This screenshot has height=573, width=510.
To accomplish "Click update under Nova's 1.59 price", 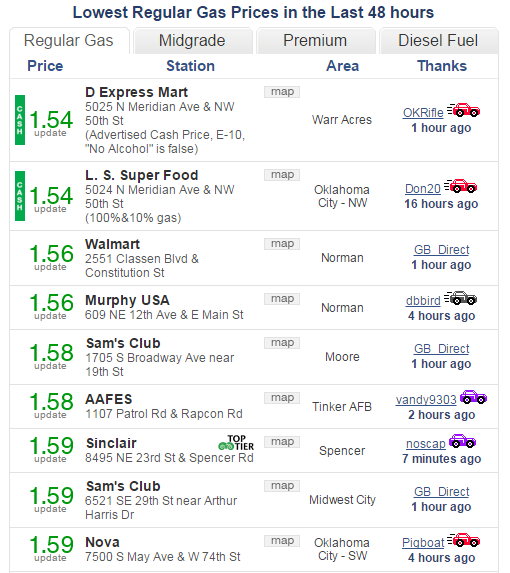I will pos(50,558).
